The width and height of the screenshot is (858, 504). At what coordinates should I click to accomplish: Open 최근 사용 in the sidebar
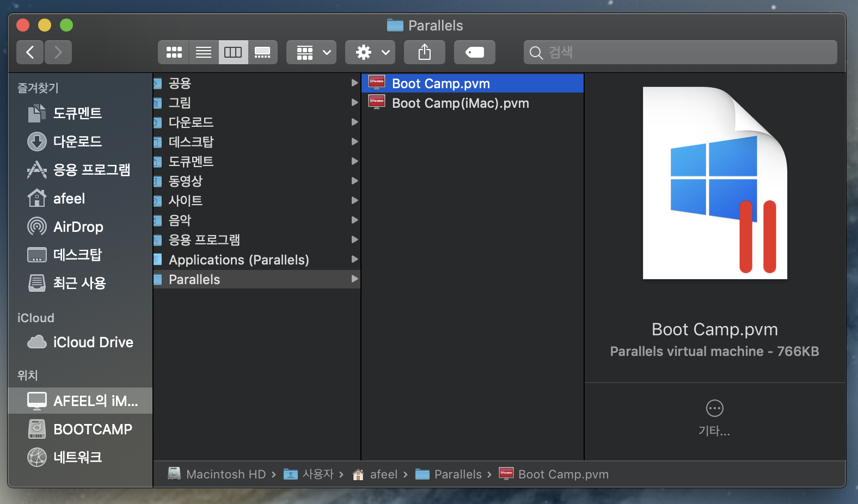coord(80,283)
